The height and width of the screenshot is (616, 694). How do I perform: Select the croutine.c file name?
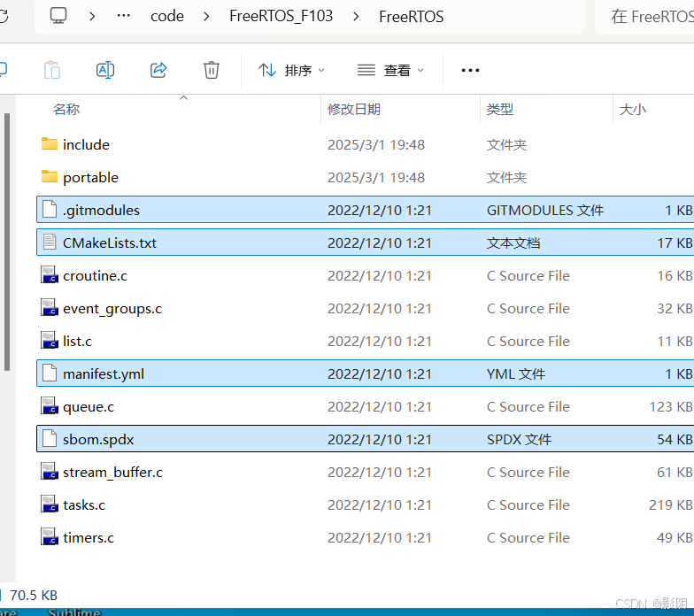coord(95,276)
